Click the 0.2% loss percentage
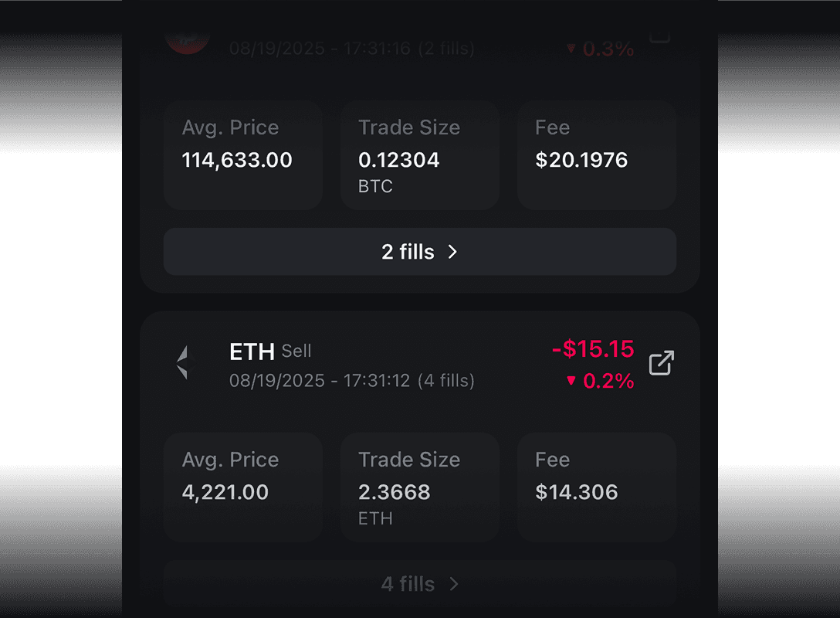 [x=608, y=381]
